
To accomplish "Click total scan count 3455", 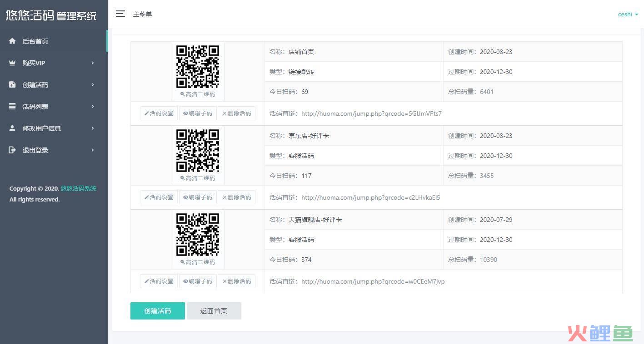I will [x=487, y=176].
